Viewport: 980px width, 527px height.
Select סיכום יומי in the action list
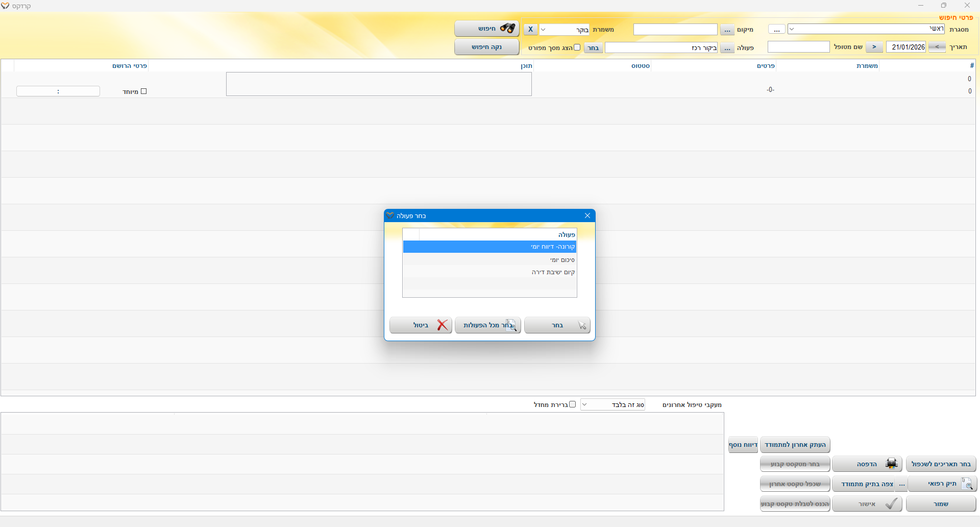coord(561,260)
